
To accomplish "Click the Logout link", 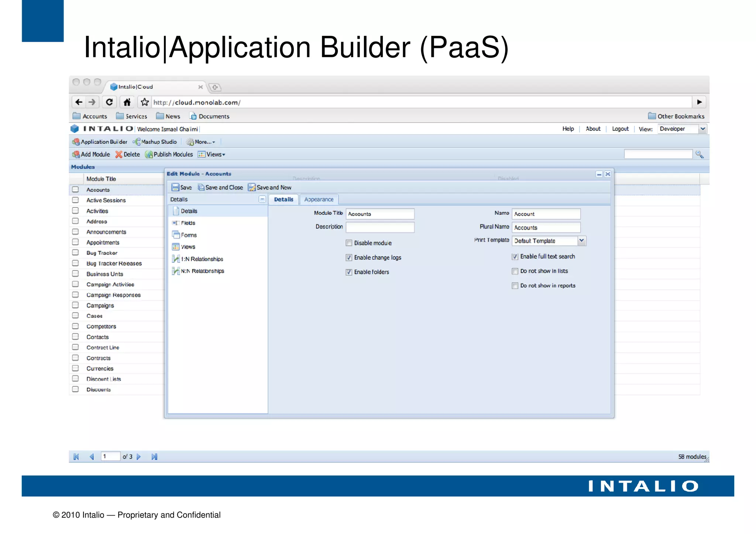I will coord(620,129).
